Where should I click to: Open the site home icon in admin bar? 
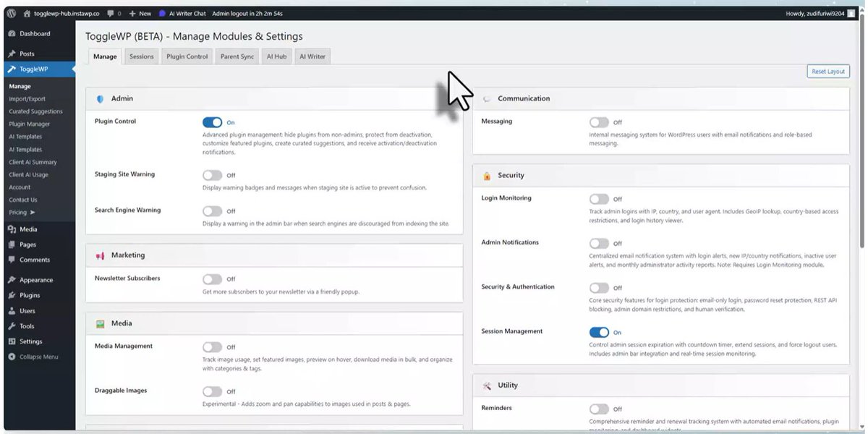click(x=27, y=13)
